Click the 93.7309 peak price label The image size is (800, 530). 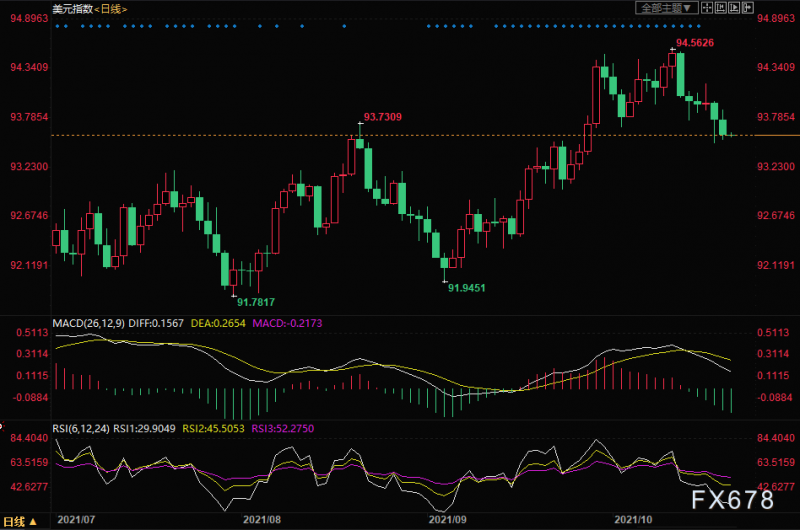click(383, 117)
